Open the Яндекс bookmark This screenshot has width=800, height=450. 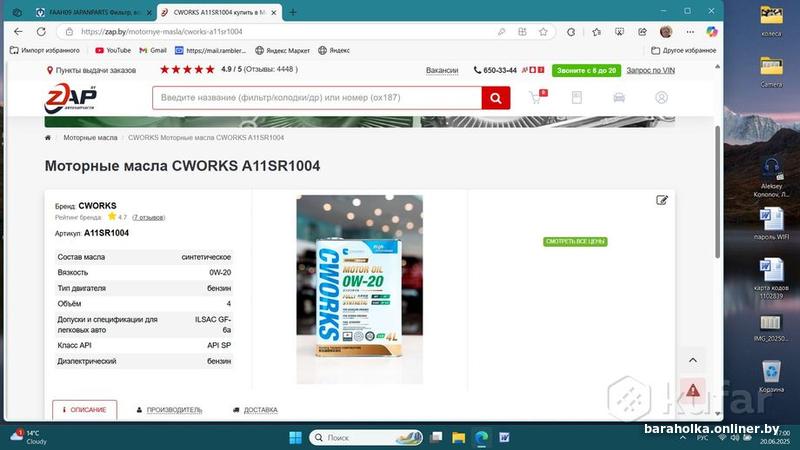pyautogui.click(x=334, y=51)
